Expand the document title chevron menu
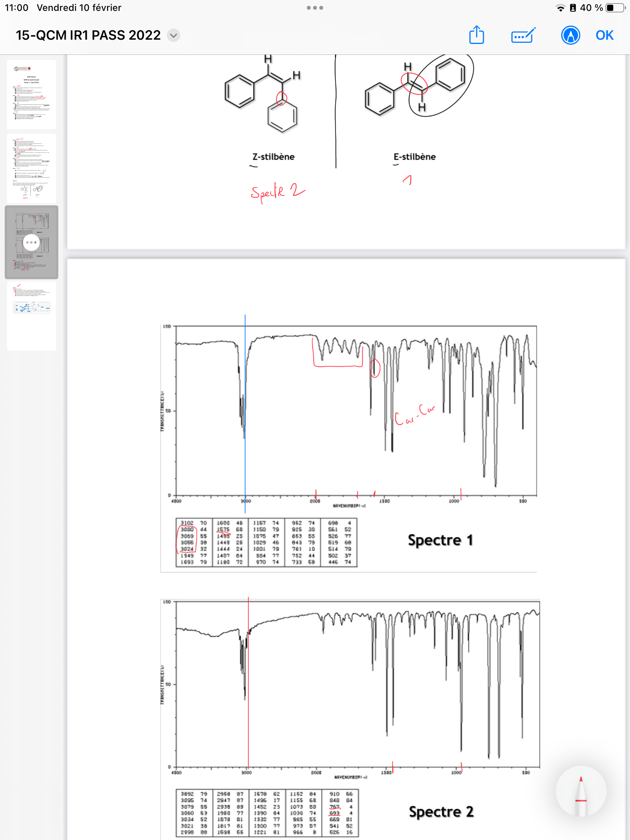The image size is (630, 840). 173,35
